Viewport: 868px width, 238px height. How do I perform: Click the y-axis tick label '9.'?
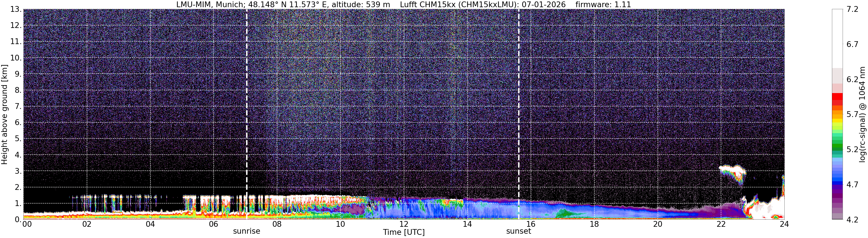click(18, 74)
